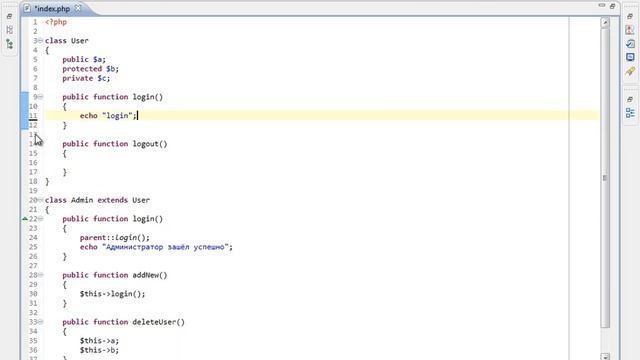Restore the left minimized view stack
This screenshot has height=360, width=640.
pyautogui.click(x=9, y=16)
